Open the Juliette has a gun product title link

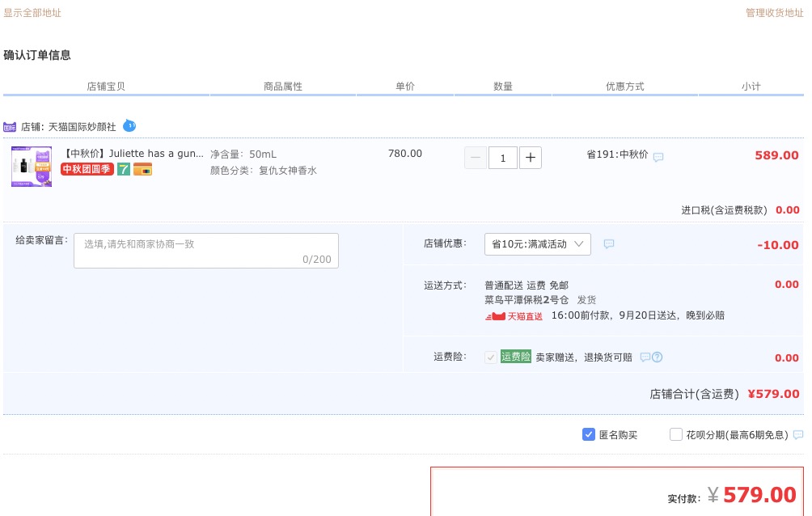133,154
